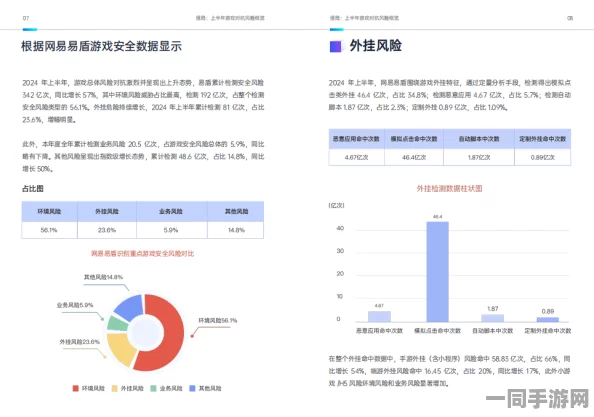Click the 46.4亿次 table cell
Screen dimensions: 594x417
pyautogui.click(x=414, y=157)
